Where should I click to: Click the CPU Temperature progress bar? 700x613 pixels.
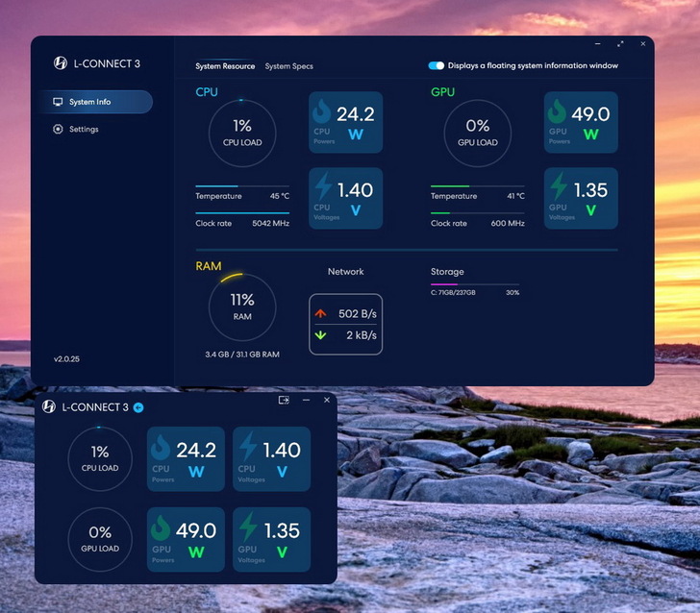(242, 186)
